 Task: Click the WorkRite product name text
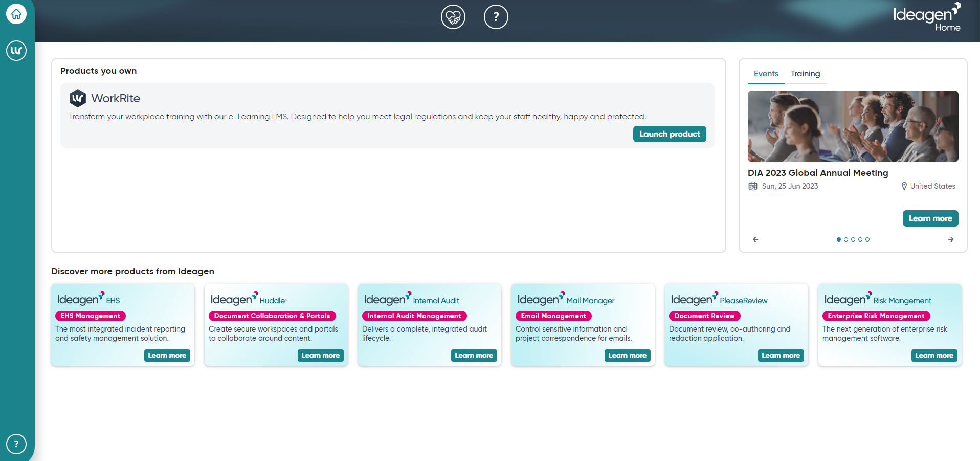click(x=116, y=98)
